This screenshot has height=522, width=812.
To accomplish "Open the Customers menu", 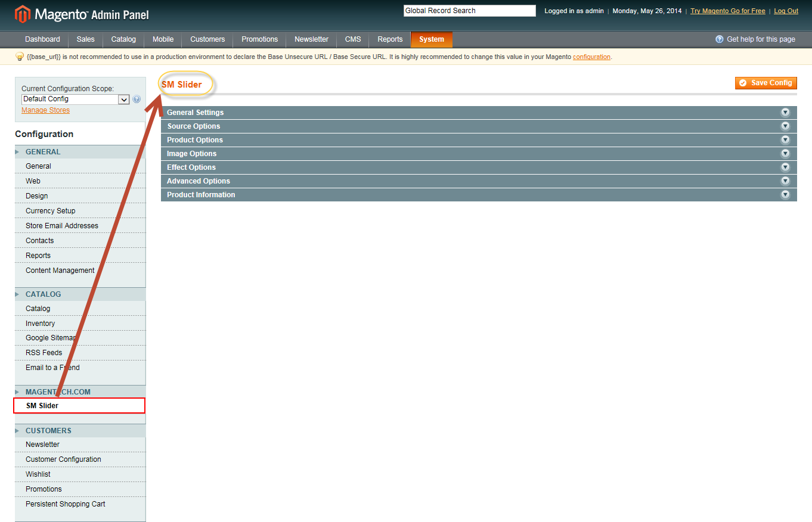I will coord(207,39).
